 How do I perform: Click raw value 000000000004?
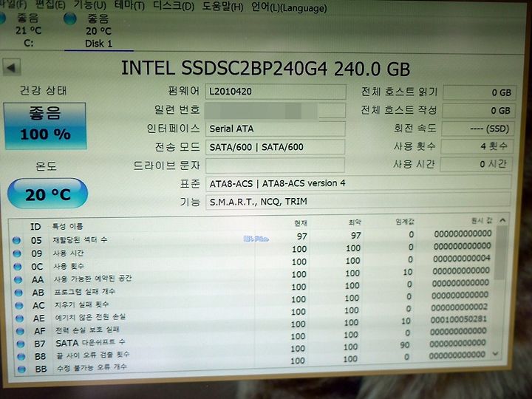(x=461, y=258)
